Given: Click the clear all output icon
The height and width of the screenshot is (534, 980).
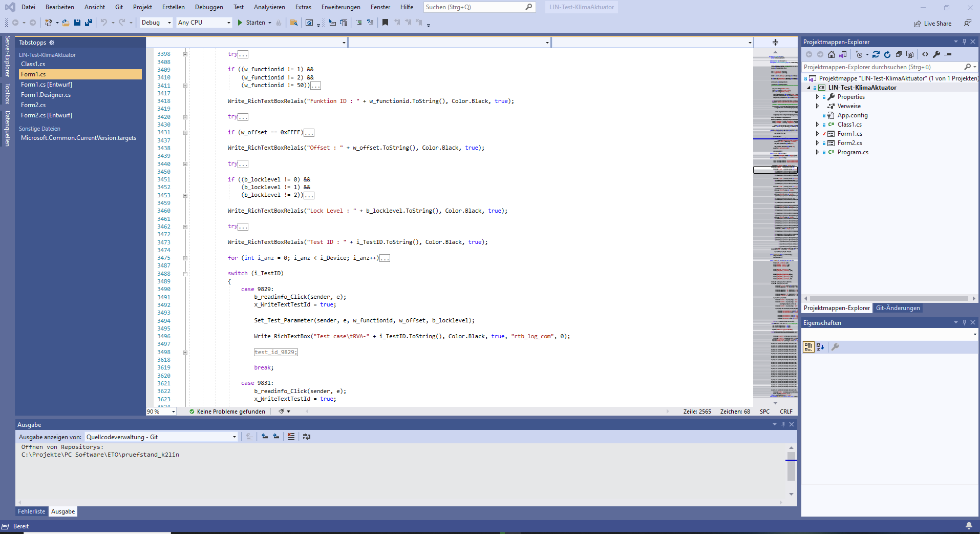Looking at the screenshot, I should (291, 437).
